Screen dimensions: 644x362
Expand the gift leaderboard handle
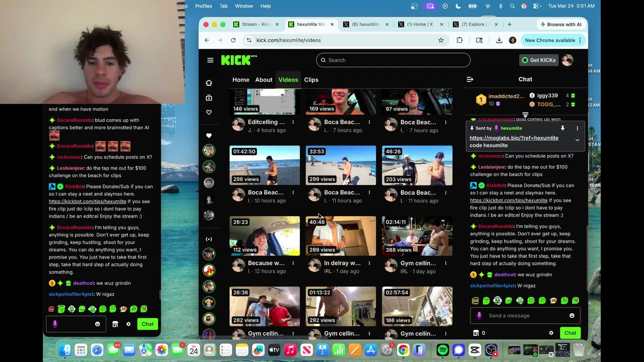525,115
